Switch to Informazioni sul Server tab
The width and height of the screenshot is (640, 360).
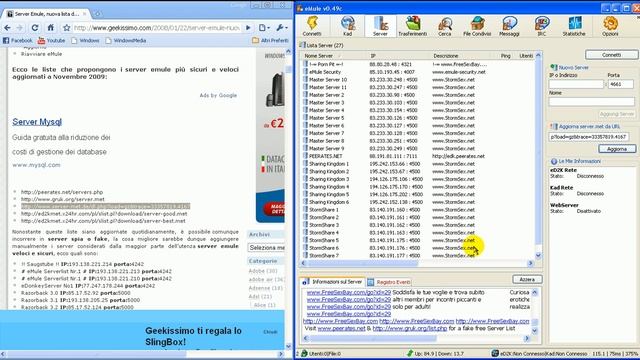(x=333, y=282)
